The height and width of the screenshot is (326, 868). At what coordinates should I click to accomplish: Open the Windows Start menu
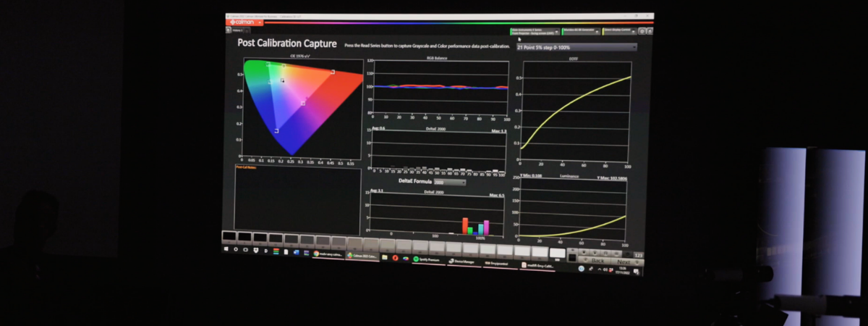[225, 248]
